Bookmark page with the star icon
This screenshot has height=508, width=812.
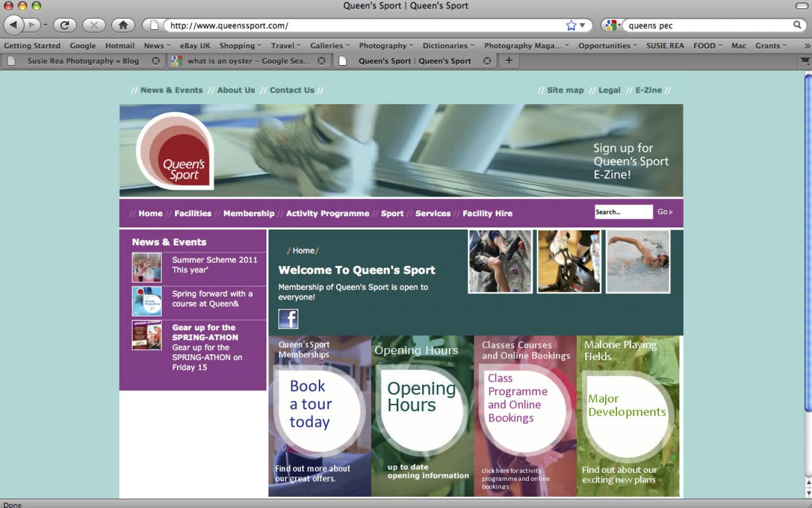click(571, 25)
